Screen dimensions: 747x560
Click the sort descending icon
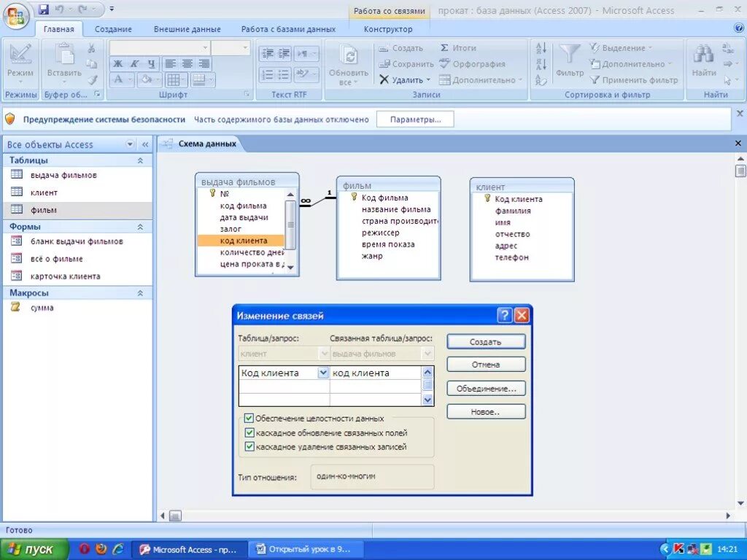click(x=541, y=64)
